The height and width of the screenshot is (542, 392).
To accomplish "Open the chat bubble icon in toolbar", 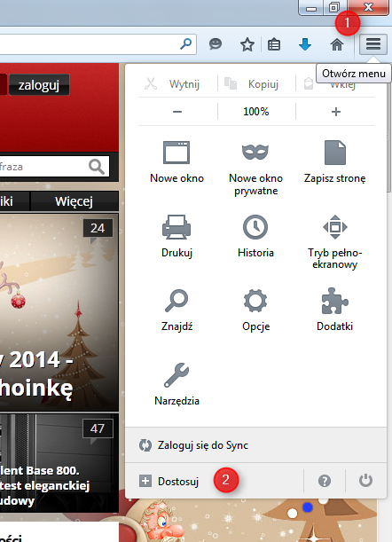I will (216, 44).
